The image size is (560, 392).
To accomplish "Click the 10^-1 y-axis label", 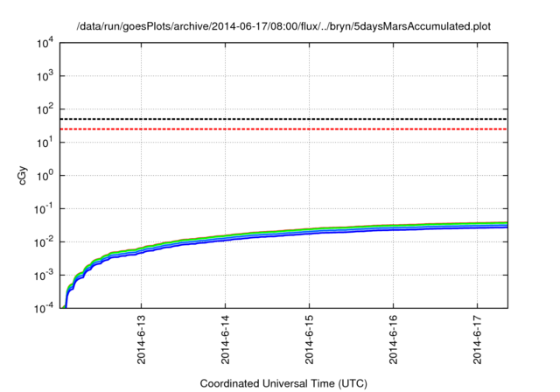I will click(x=44, y=210).
